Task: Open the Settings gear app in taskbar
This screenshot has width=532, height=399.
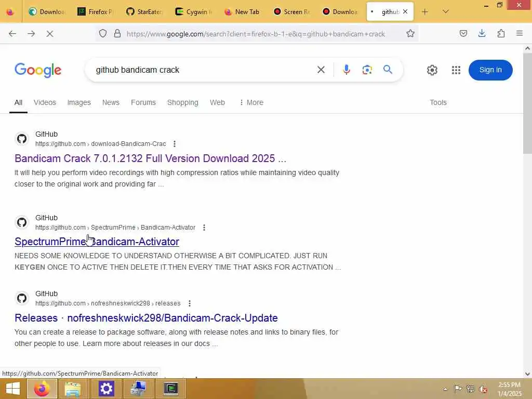Action: (x=106, y=389)
